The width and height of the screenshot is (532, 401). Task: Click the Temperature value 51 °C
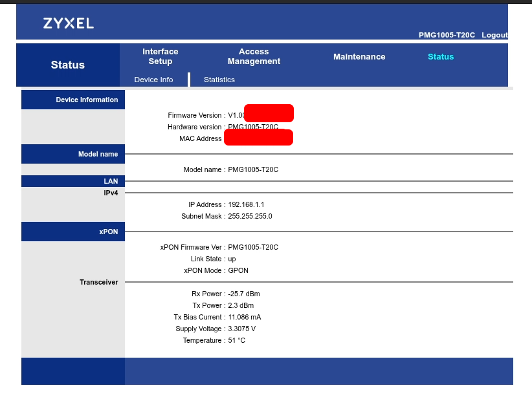click(236, 340)
